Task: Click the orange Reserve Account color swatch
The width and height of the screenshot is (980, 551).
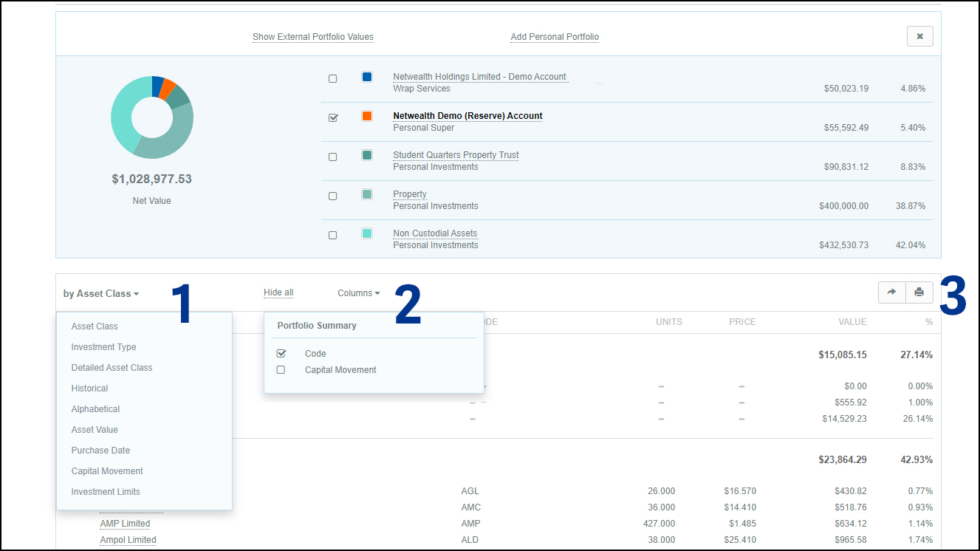Action: point(367,116)
